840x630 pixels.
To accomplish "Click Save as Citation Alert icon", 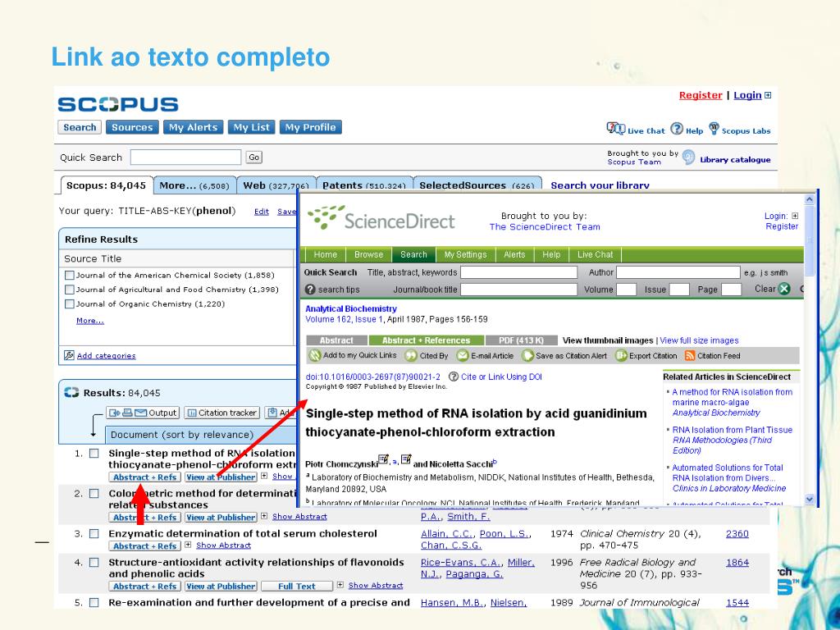I will coord(527,356).
